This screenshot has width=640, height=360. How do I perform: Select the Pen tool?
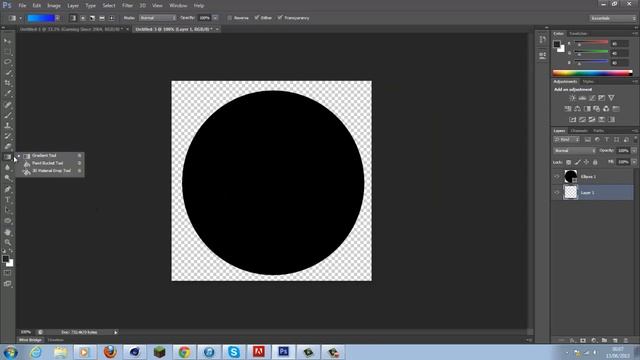point(7,189)
